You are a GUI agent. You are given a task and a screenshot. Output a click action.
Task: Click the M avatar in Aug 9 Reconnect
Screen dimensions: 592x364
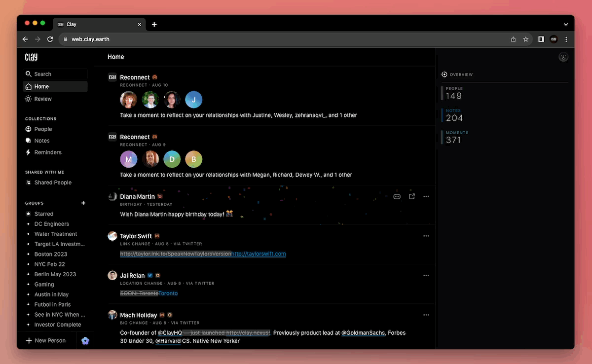pos(129,159)
